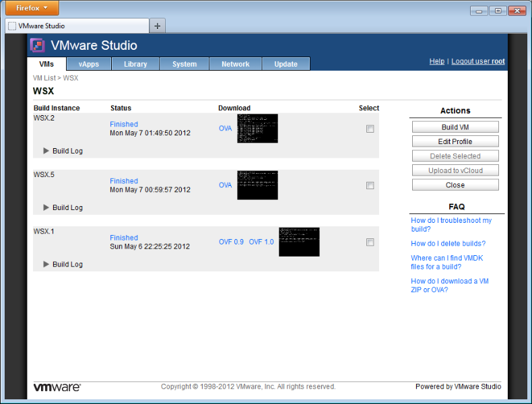Open the System tab
The width and height of the screenshot is (532, 404).
point(185,64)
